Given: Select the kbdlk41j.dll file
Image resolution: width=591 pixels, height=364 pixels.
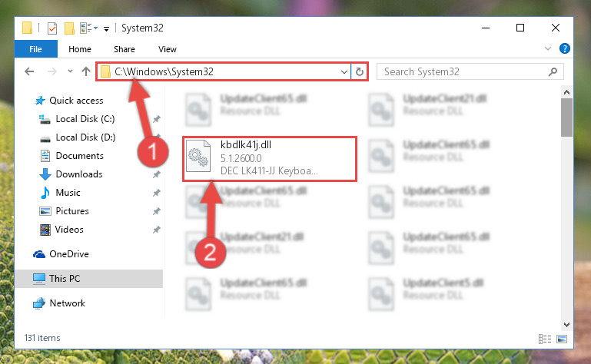Looking at the screenshot, I should point(270,159).
